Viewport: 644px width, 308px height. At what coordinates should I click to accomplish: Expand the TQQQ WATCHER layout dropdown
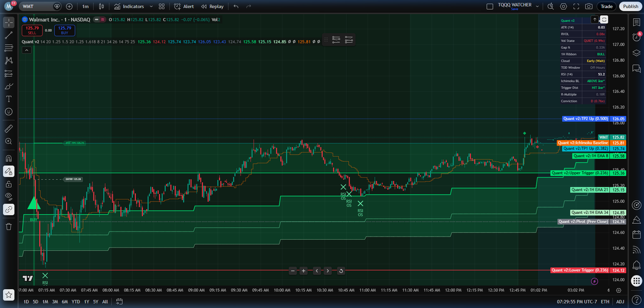[538, 6]
